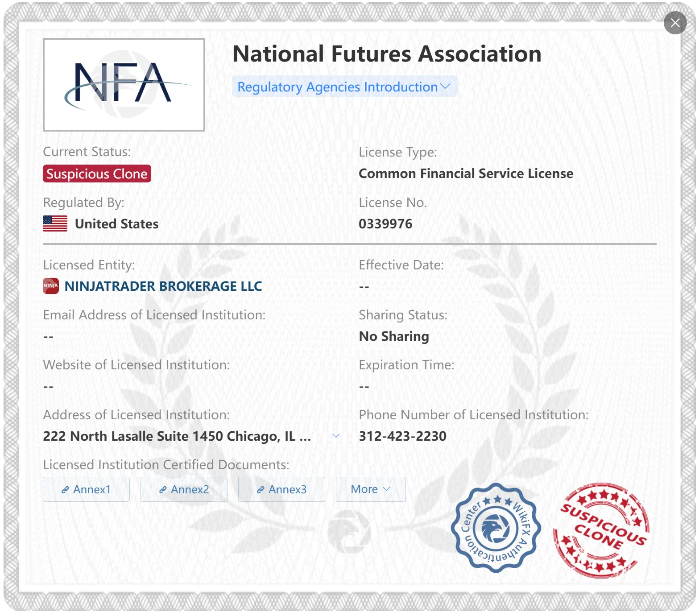Expand the More documents dropdown
Viewport: 699px width, 616px height.
coord(371,489)
